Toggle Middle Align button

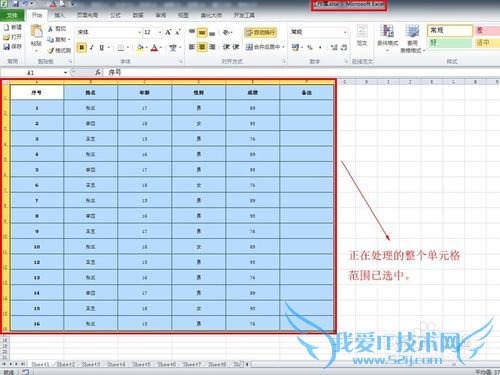(202, 32)
